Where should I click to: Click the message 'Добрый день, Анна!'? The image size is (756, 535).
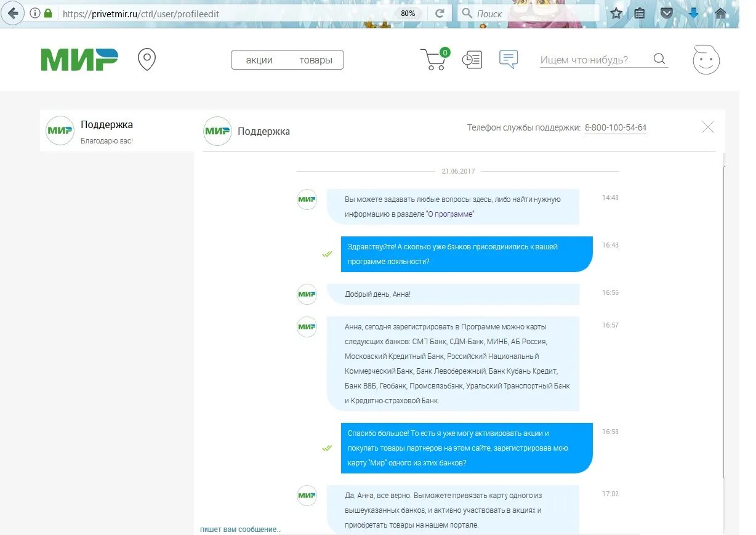(453, 294)
